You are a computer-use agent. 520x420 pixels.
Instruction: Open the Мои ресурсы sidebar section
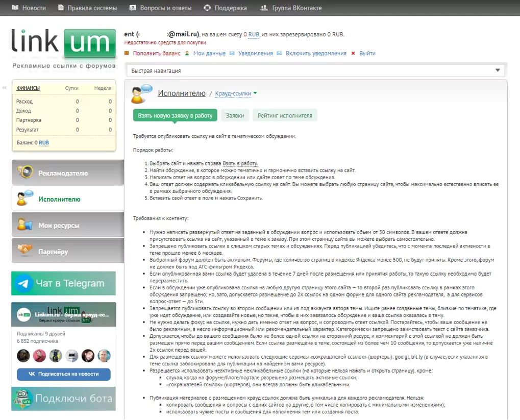click(68, 225)
